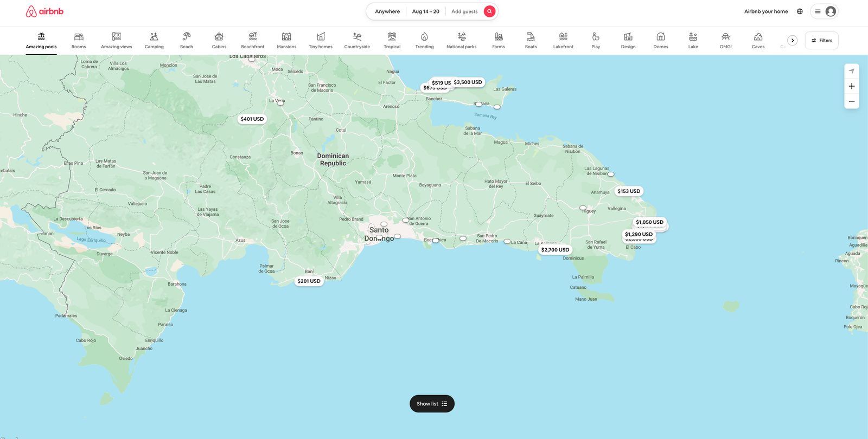This screenshot has height=439, width=868.
Task: Choose the Cabins category icon
Action: point(219,37)
